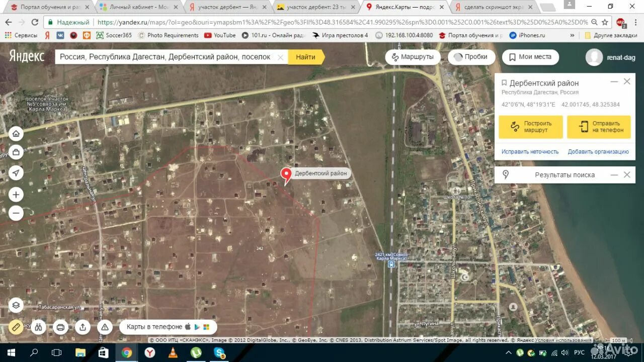
Task: Open the YouTube bookmark
Action: [220, 35]
